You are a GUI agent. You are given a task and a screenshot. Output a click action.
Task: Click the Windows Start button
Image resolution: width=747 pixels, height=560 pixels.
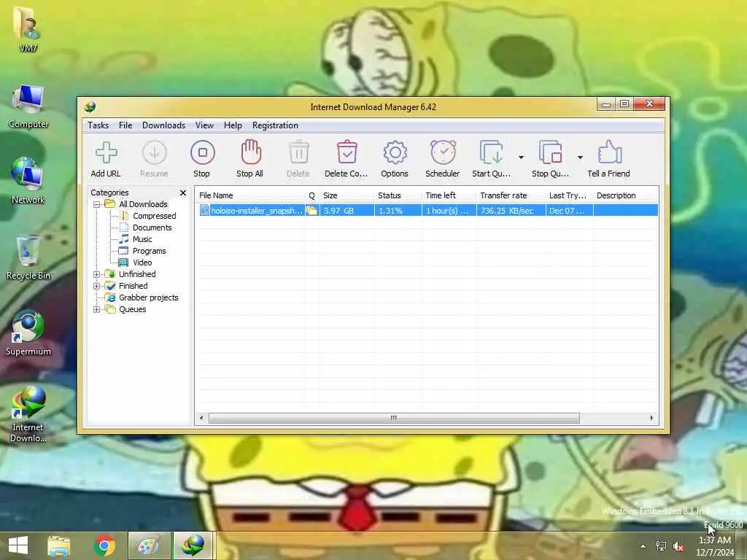coord(18,545)
